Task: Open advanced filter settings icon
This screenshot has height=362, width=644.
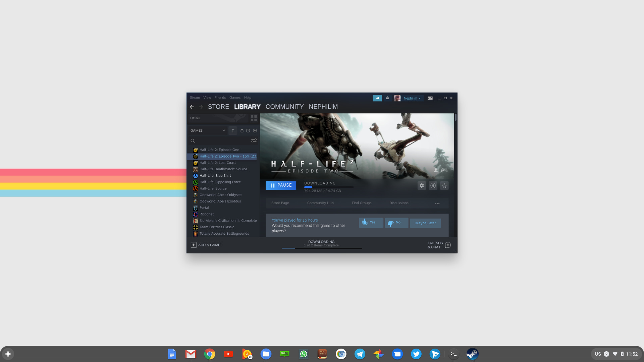Action: tap(254, 141)
